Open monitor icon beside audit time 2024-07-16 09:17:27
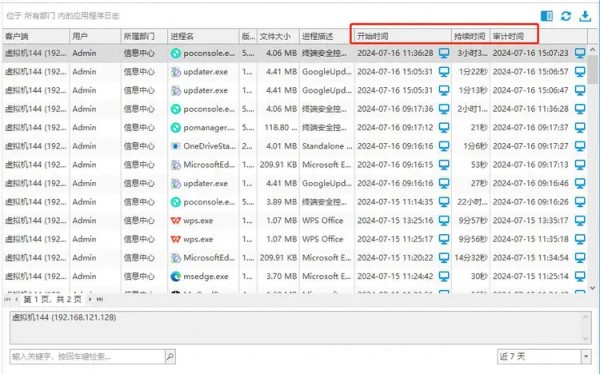 (580, 146)
